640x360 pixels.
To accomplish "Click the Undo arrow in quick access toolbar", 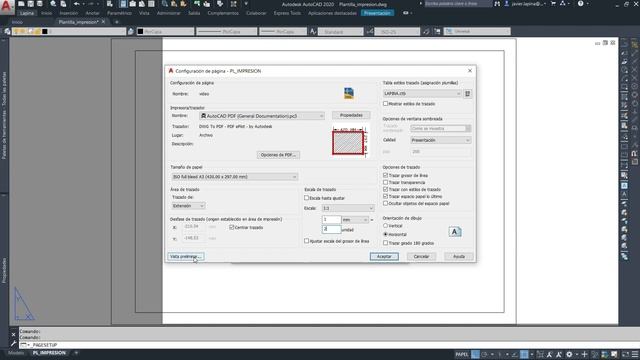I will 76,4.
